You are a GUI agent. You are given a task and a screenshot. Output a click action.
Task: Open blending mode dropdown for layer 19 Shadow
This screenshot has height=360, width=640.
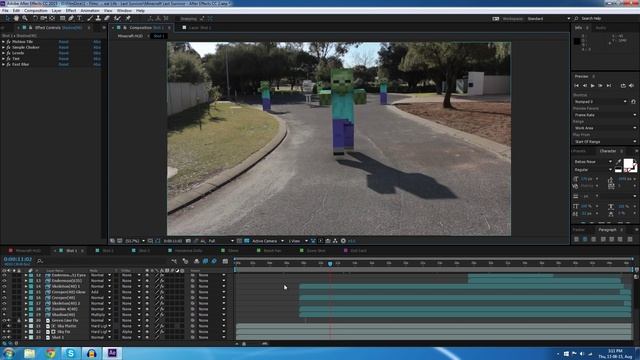(x=100, y=315)
